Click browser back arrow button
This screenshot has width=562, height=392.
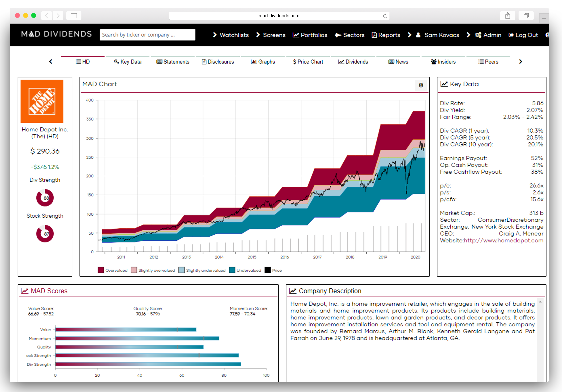[47, 16]
